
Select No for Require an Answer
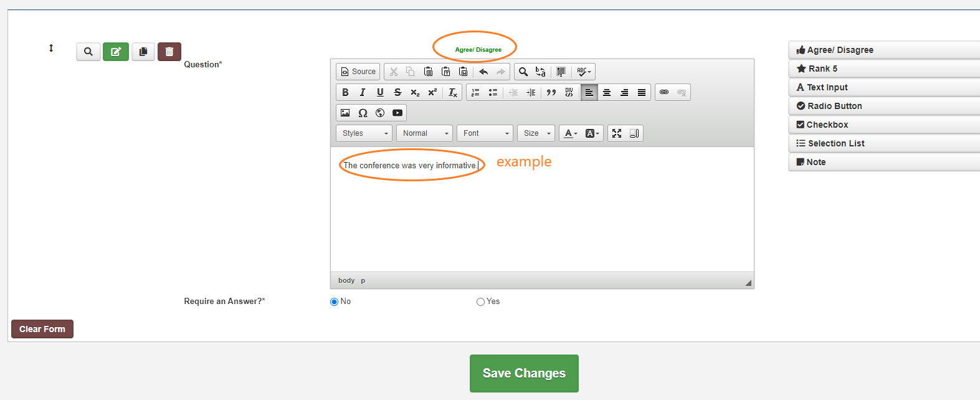coord(335,302)
